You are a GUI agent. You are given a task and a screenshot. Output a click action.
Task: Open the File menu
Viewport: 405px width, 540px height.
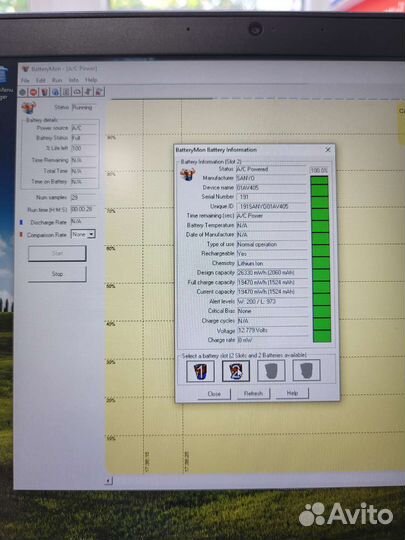tap(25, 80)
